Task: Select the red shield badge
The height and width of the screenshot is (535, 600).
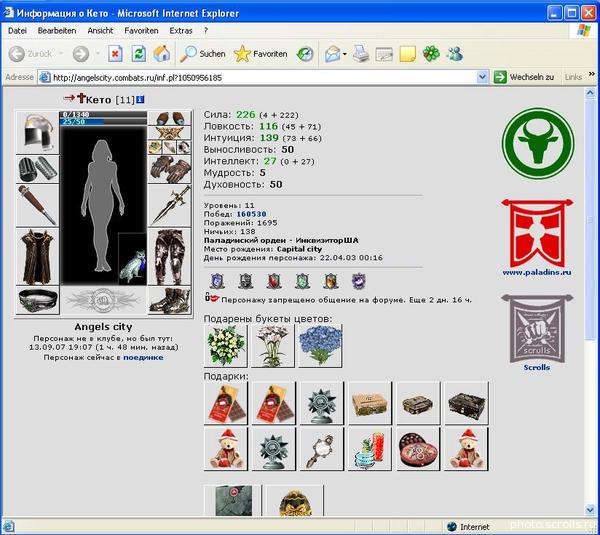Action: click(x=274, y=281)
